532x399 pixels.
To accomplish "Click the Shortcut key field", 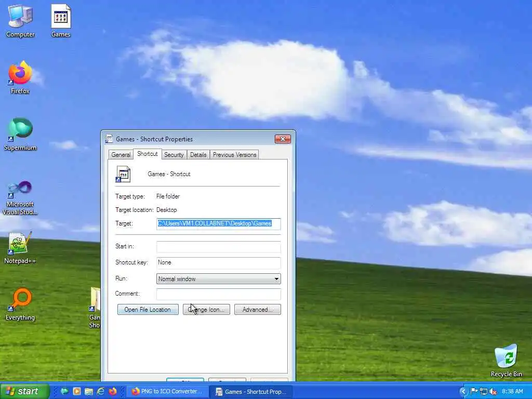I will (x=219, y=262).
